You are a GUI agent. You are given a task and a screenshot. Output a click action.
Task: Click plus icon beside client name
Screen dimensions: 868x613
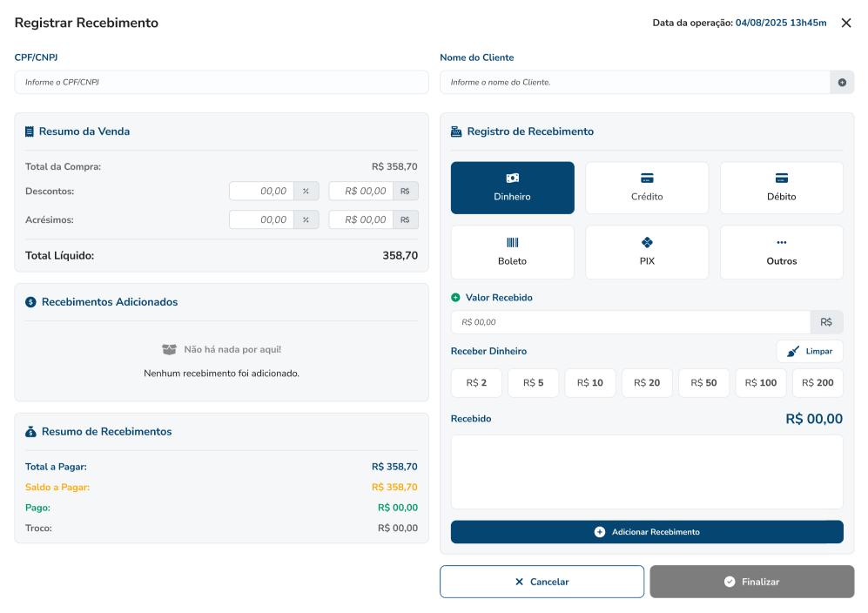[x=842, y=83]
